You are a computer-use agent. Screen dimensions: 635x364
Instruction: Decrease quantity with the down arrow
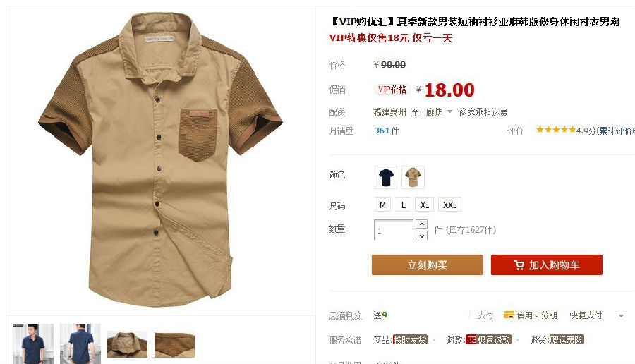pos(422,235)
